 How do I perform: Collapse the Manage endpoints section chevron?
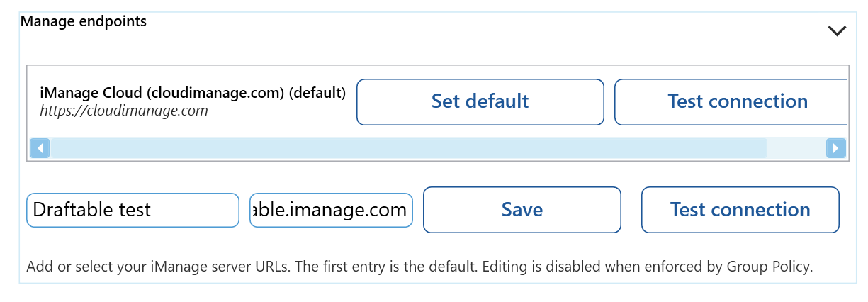tap(837, 30)
